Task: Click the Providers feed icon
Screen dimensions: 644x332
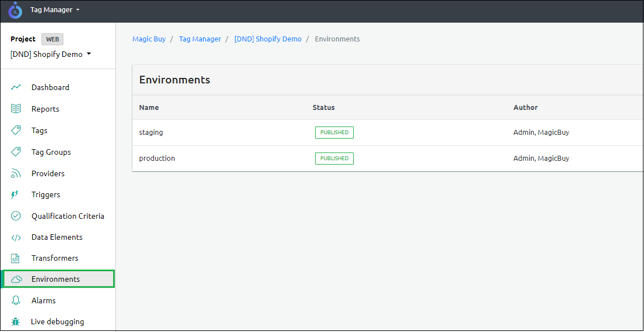Action: pos(16,173)
